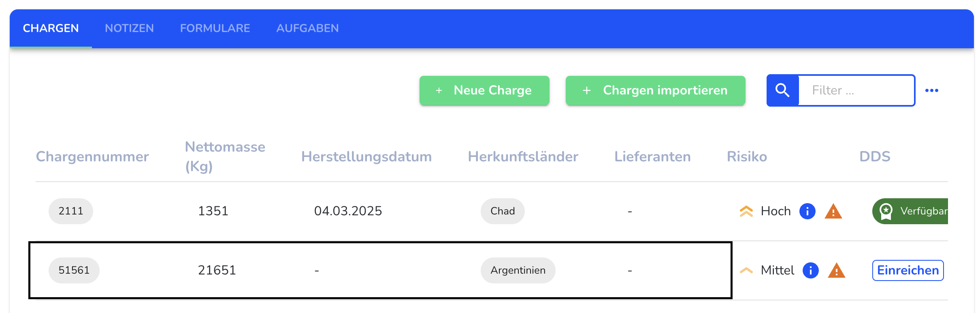The width and height of the screenshot is (980, 313).
Task: Click the Neue Charge button
Action: (484, 90)
